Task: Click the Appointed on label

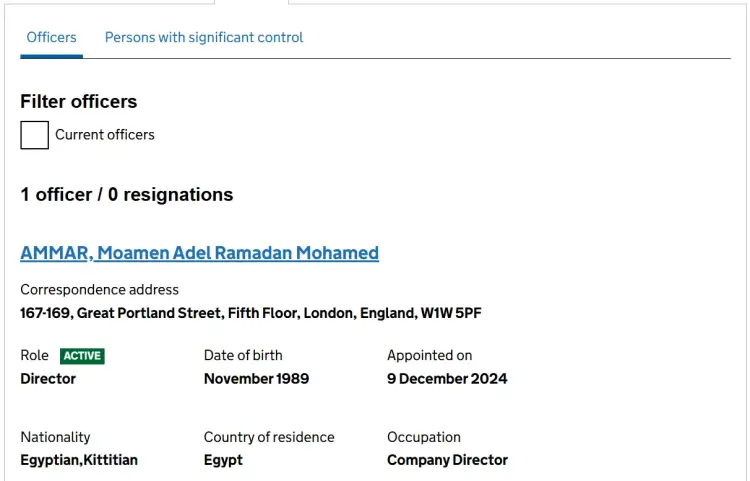Action: coord(430,355)
